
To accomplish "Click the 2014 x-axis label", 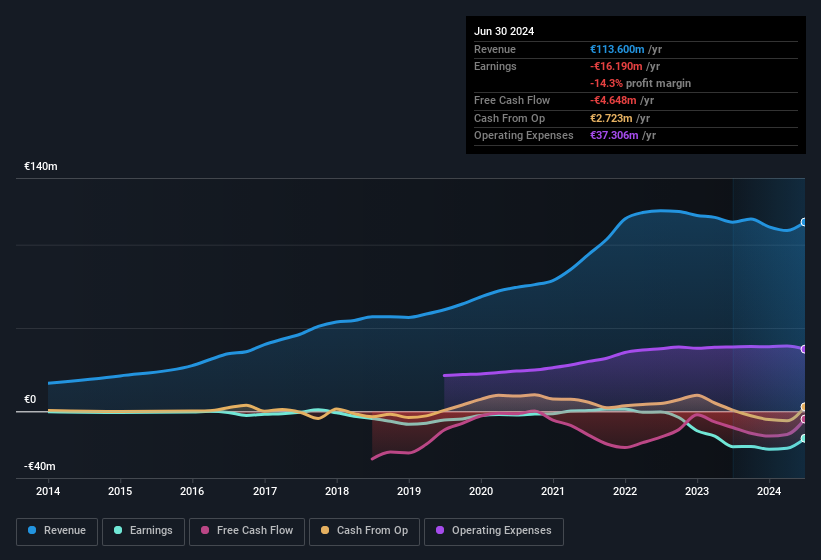I will [x=48, y=491].
